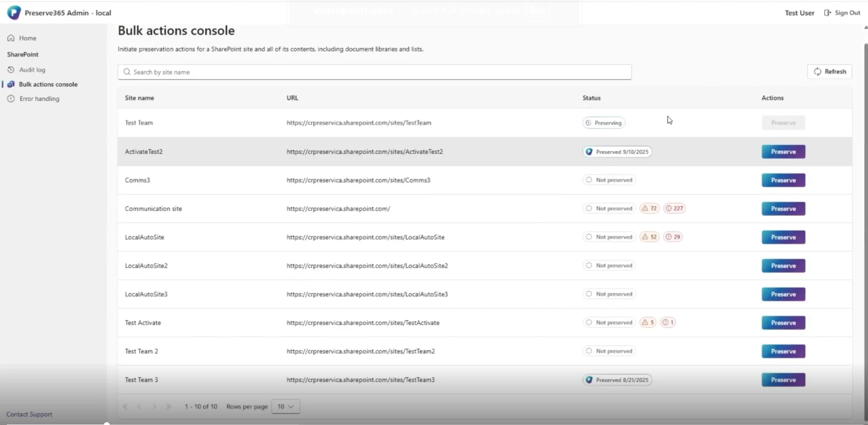Viewport: 868px width, 425px height.
Task: Preserve the Test Activate site
Action: (783, 323)
